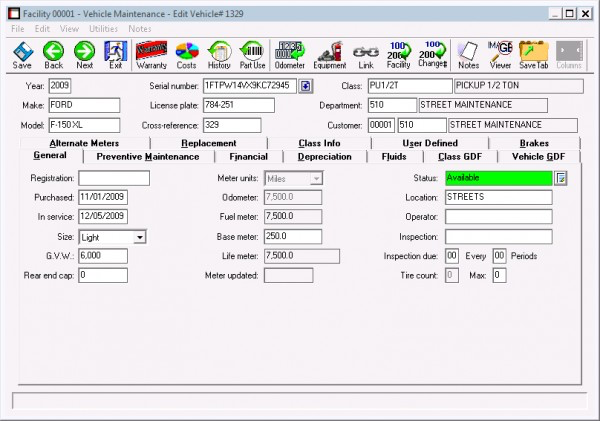Switch to the Preventive Maintenance tab
This screenshot has height=421, width=600.
[148, 157]
